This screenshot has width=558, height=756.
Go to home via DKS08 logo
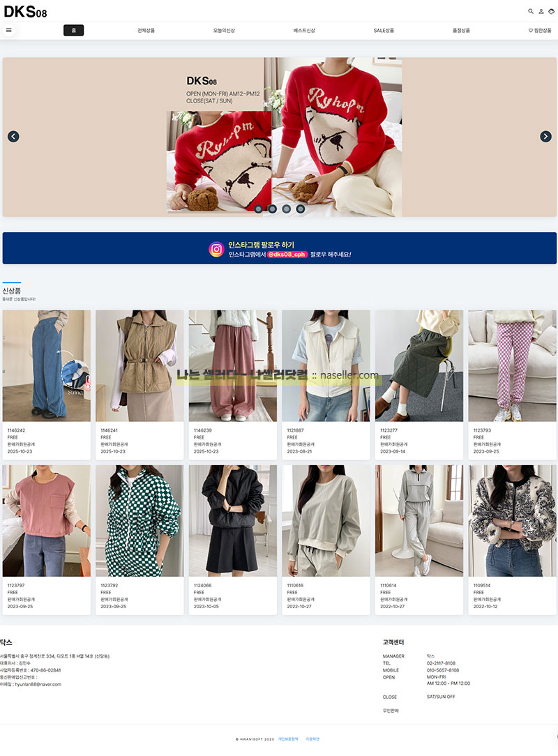click(26, 12)
